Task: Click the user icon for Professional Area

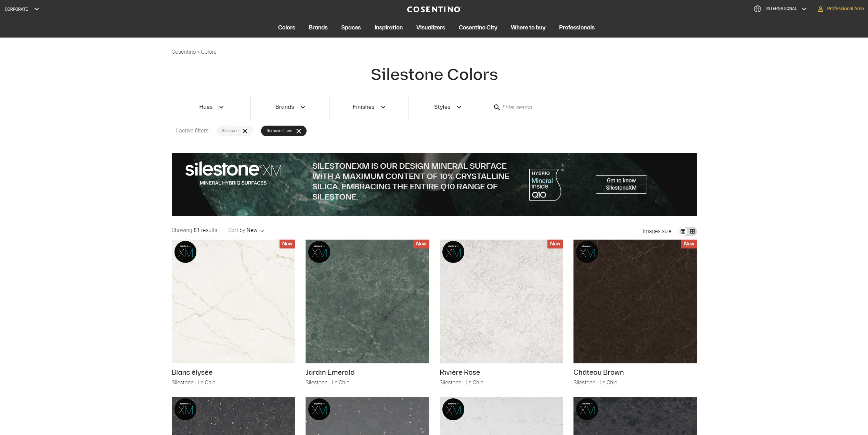Action: [x=820, y=9]
